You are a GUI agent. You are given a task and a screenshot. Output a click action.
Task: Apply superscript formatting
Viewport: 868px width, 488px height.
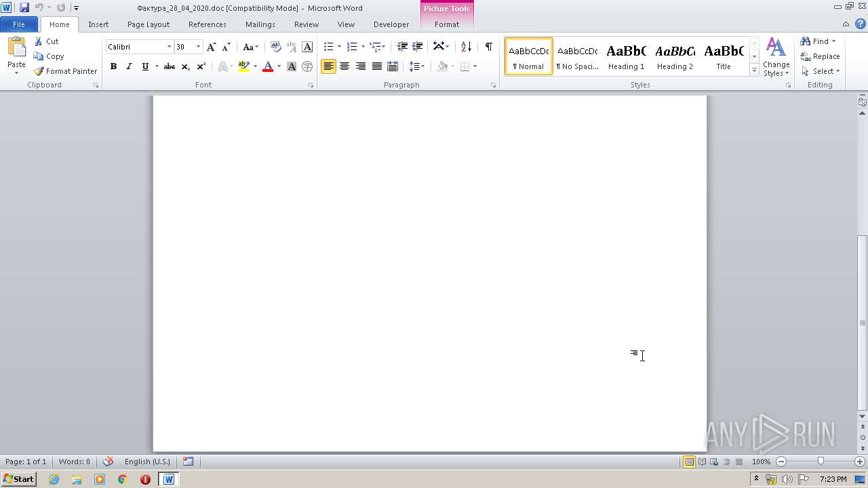tap(201, 66)
